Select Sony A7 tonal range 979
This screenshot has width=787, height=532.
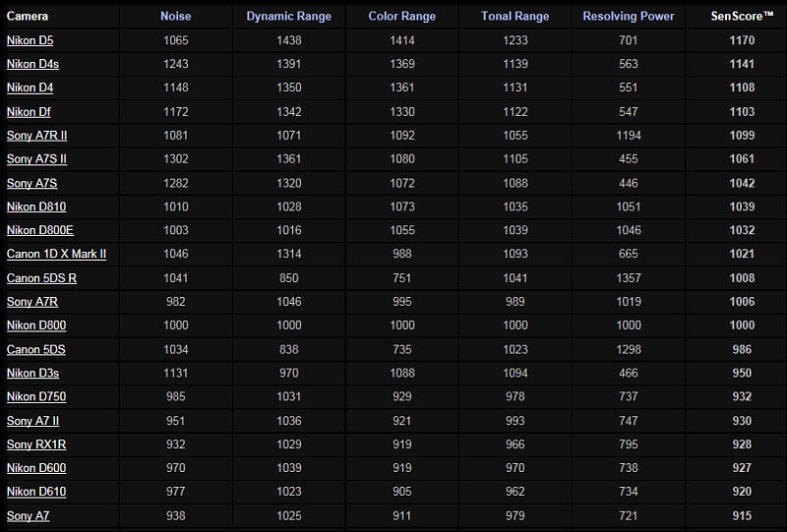point(515,515)
